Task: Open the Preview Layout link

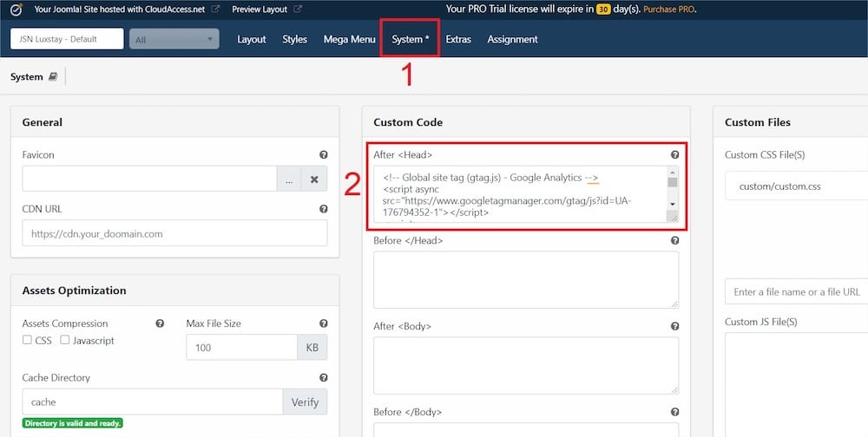Action: tap(260, 10)
